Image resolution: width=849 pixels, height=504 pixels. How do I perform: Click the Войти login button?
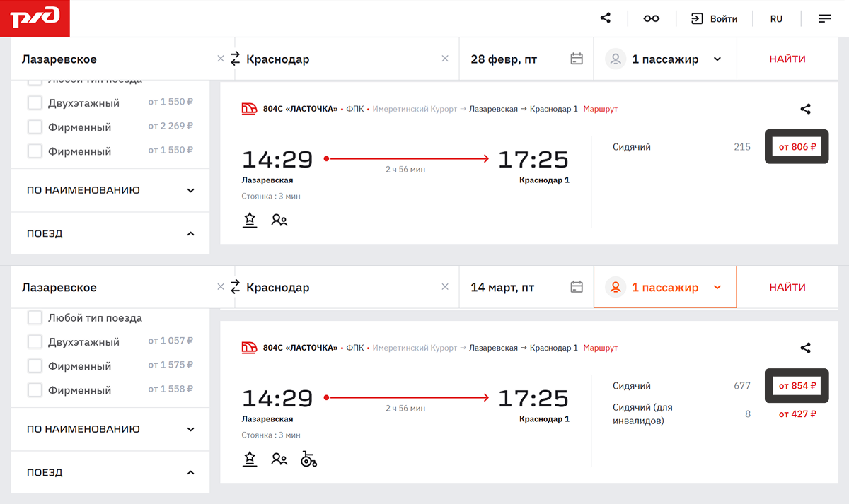715,19
